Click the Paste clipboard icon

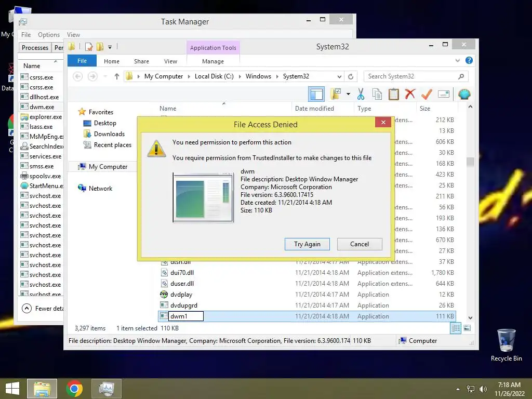[394, 94]
